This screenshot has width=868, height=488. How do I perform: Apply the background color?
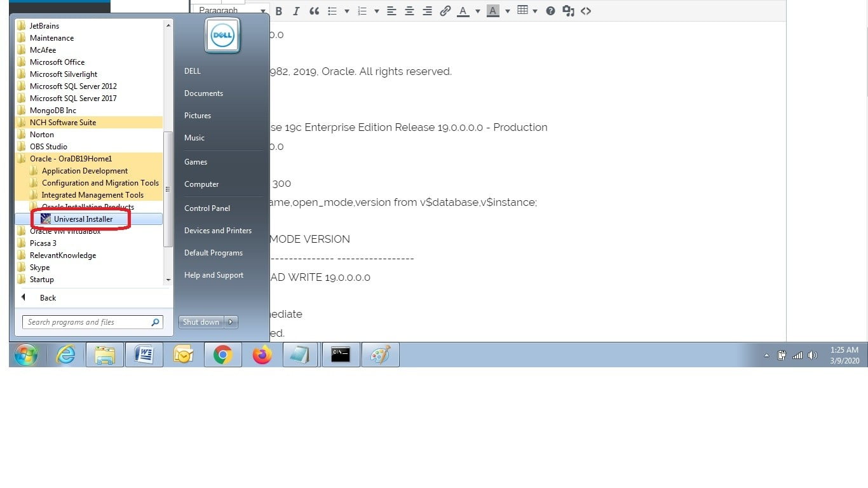point(492,11)
